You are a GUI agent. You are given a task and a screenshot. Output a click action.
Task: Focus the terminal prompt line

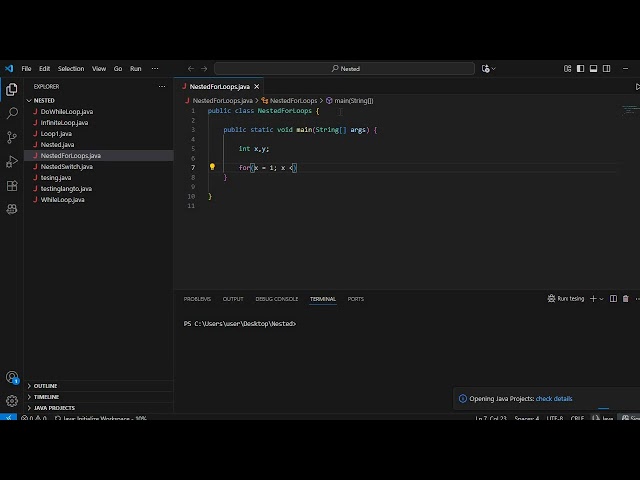pos(240,324)
